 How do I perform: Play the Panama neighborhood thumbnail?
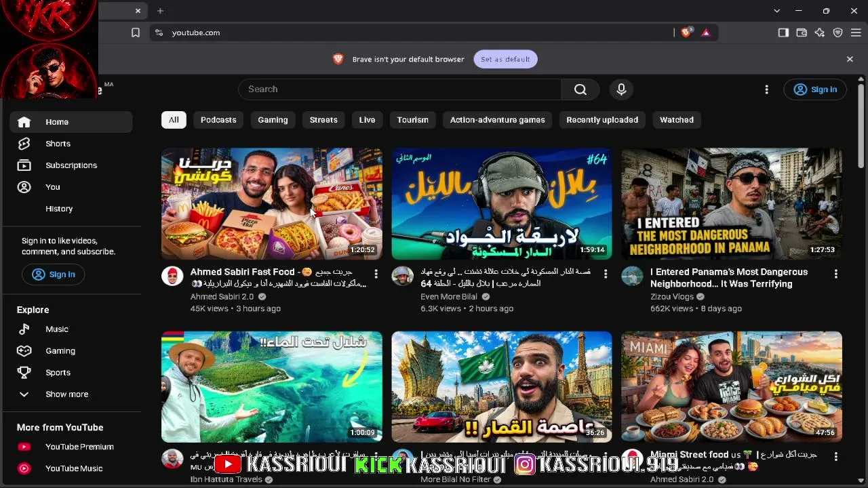coord(732,204)
